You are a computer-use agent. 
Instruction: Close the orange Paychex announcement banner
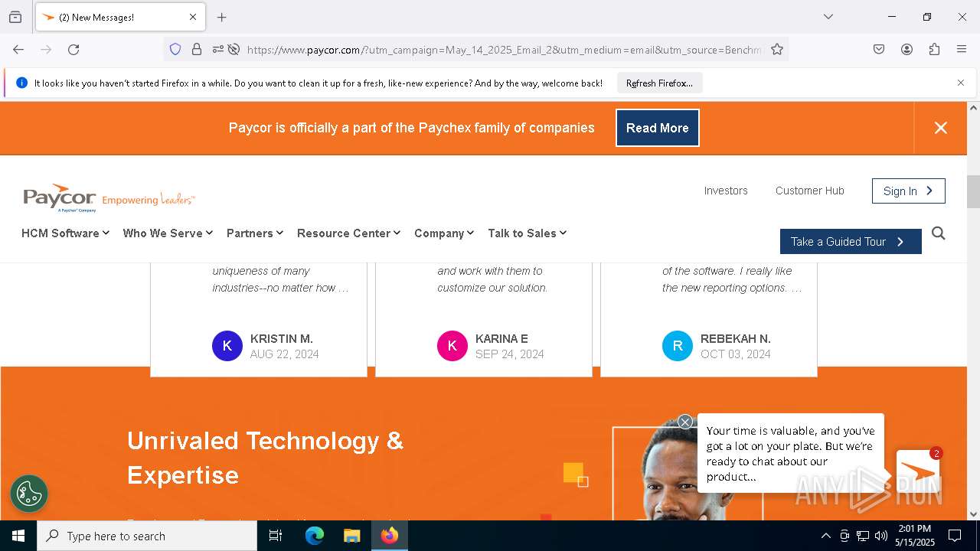(941, 128)
